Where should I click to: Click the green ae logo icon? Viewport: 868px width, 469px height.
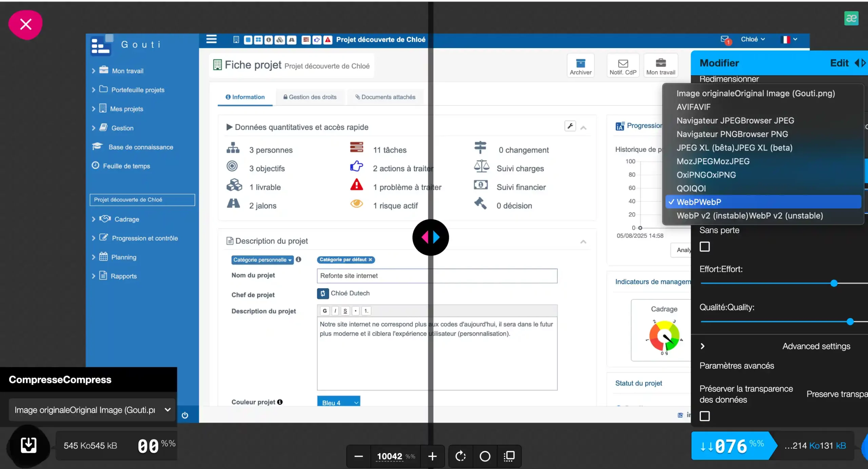pyautogui.click(x=851, y=18)
